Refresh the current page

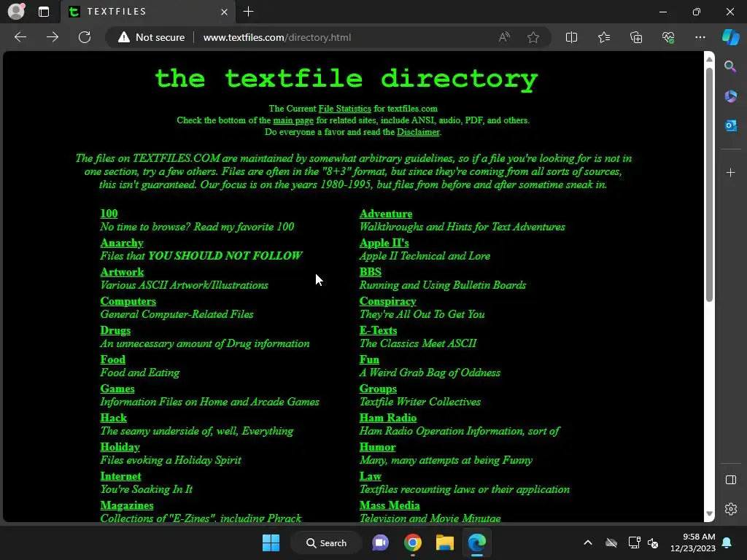point(85,37)
